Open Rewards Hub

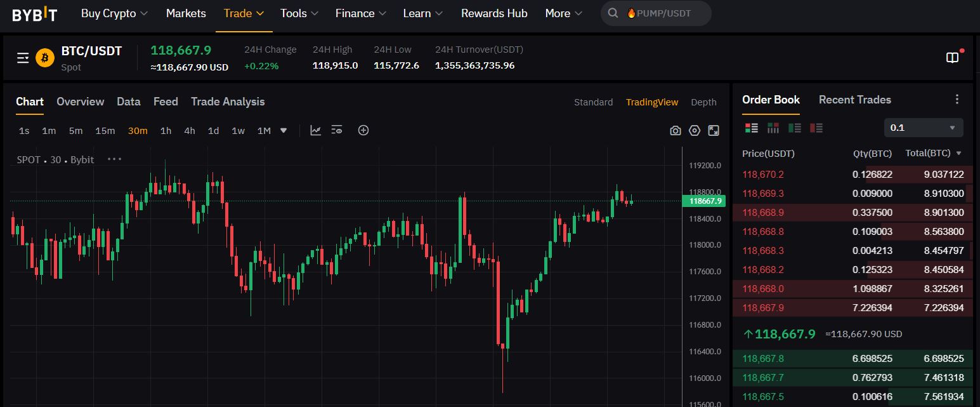click(494, 13)
